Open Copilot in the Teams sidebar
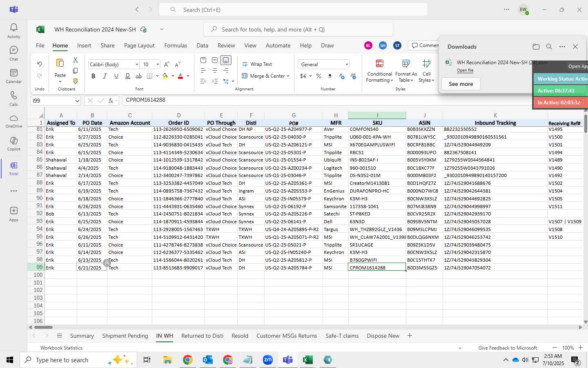Screen dimensions: 588x368 click(x=13, y=144)
